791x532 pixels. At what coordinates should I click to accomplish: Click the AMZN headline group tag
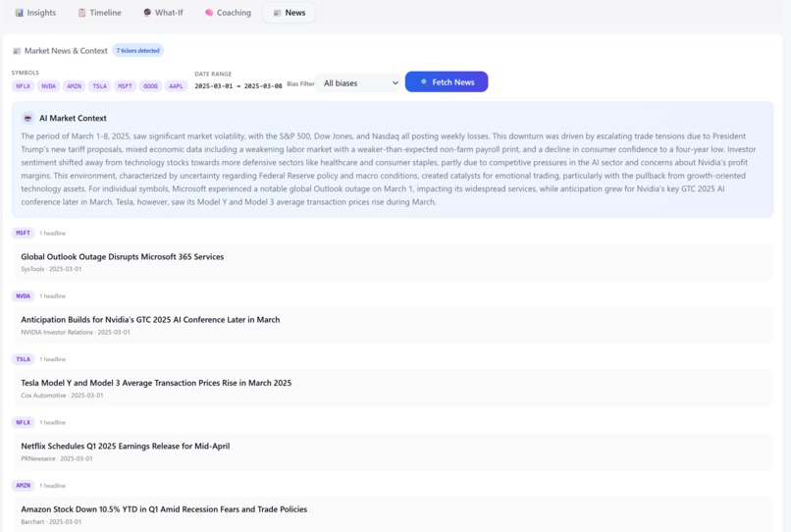click(x=23, y=486)
